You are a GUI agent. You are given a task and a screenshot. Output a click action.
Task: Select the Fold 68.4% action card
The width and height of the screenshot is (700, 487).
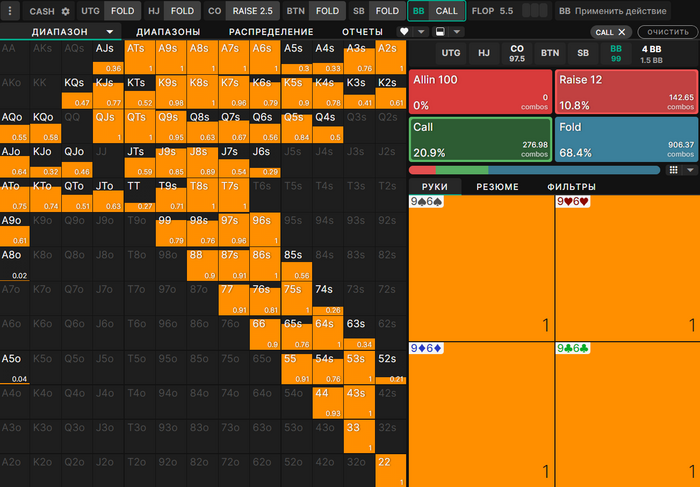pos(626,139)
